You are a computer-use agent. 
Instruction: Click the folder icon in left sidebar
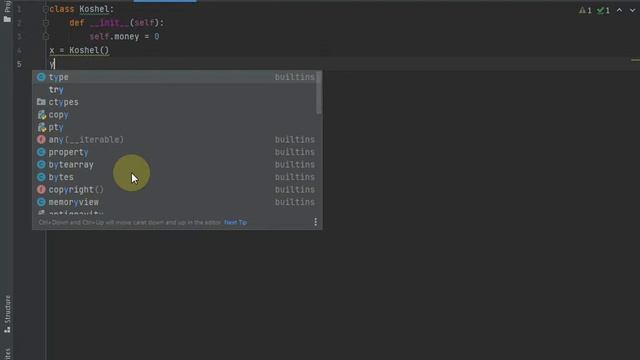click(x=7, y=19)
